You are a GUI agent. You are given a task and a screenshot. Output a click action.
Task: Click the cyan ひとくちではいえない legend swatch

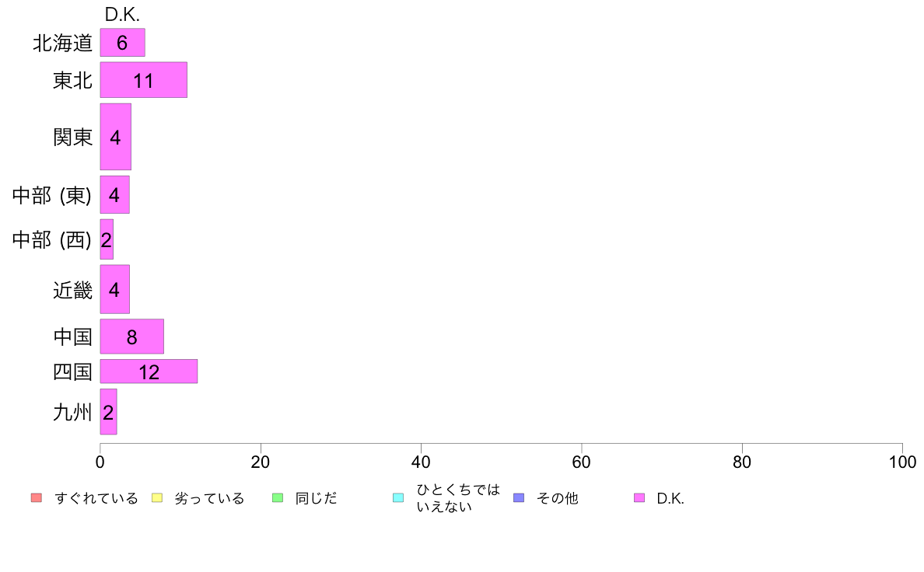point(398,497)
